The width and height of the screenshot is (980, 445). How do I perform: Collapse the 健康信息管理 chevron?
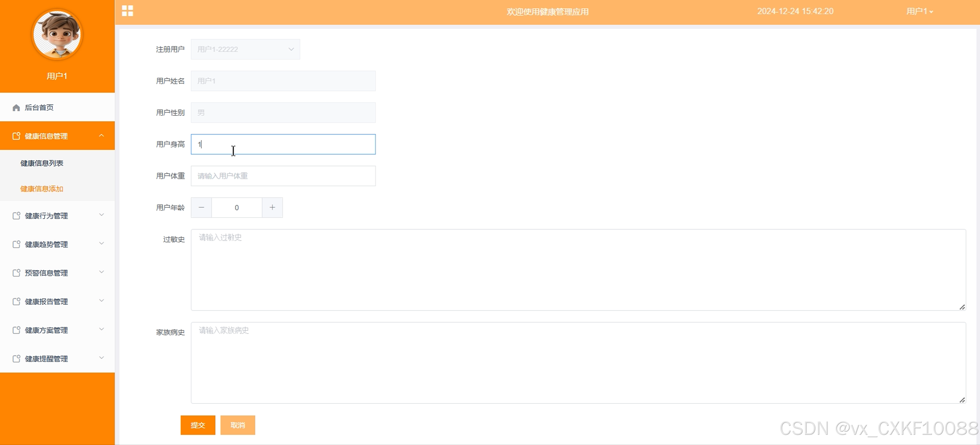(x=101, y=136)
